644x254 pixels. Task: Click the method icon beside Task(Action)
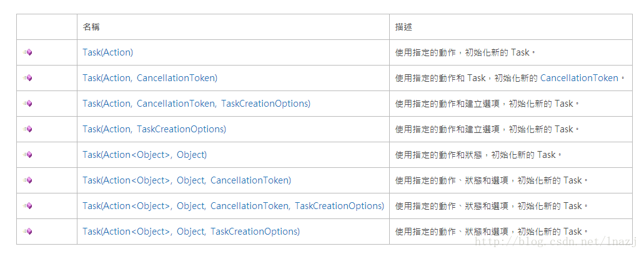(x=27, y=52)
